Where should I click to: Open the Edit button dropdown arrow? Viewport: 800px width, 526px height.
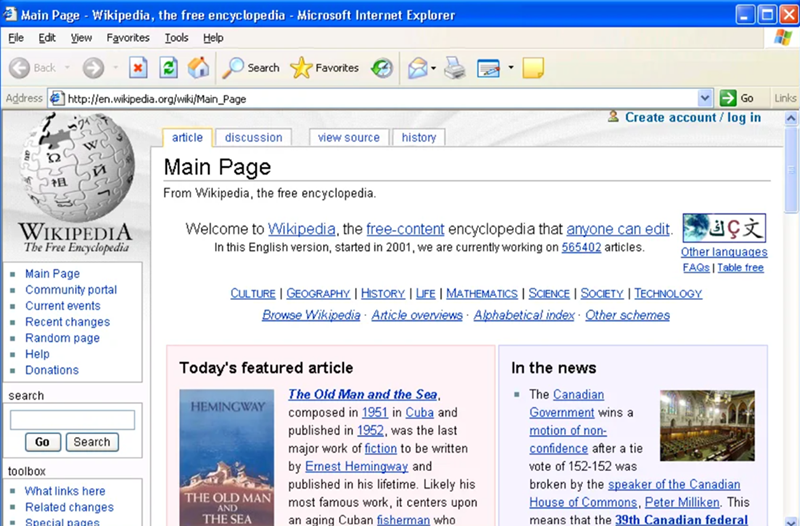[x=511, y=67]
